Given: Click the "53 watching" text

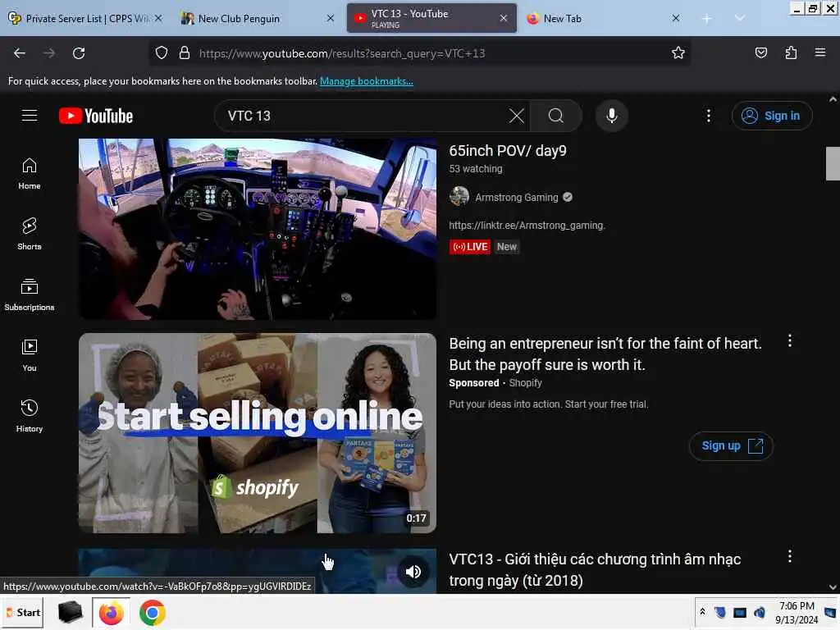Looking at the screenshot, I should [476, 168].
